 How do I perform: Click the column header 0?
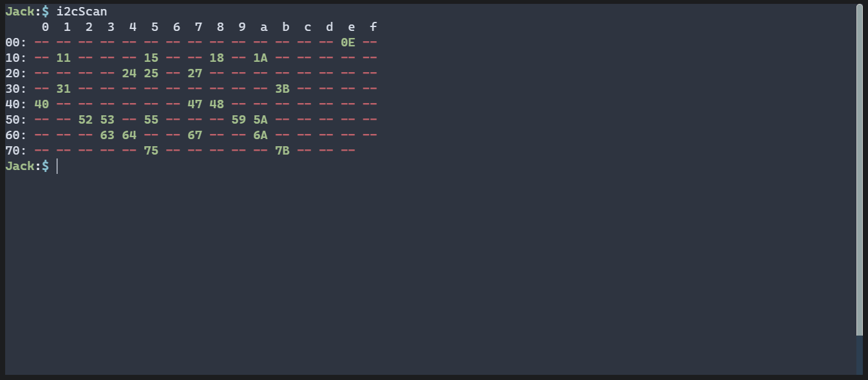45,27
